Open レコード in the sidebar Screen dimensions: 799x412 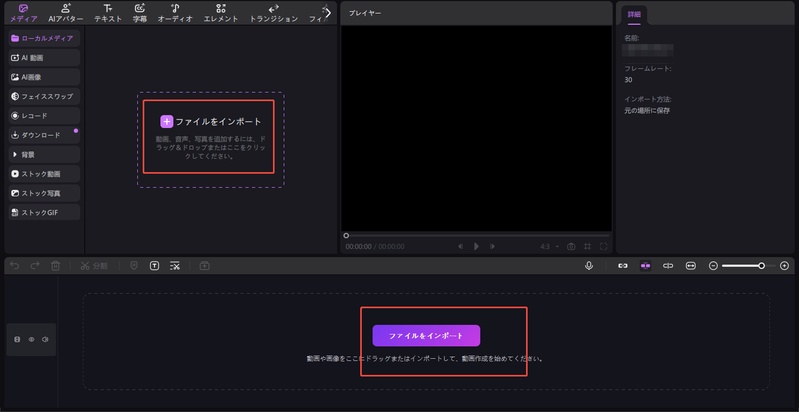point(44,116)
